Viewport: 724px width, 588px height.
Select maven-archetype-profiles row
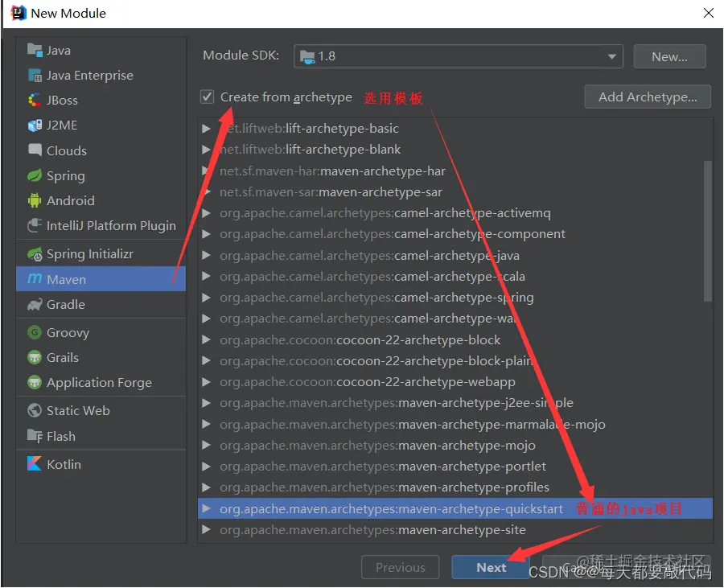455,487
